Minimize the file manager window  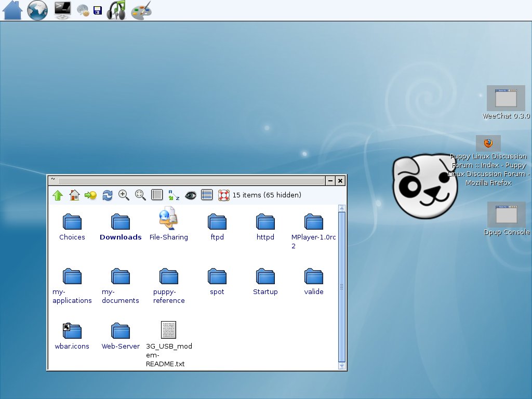(330, 181)
